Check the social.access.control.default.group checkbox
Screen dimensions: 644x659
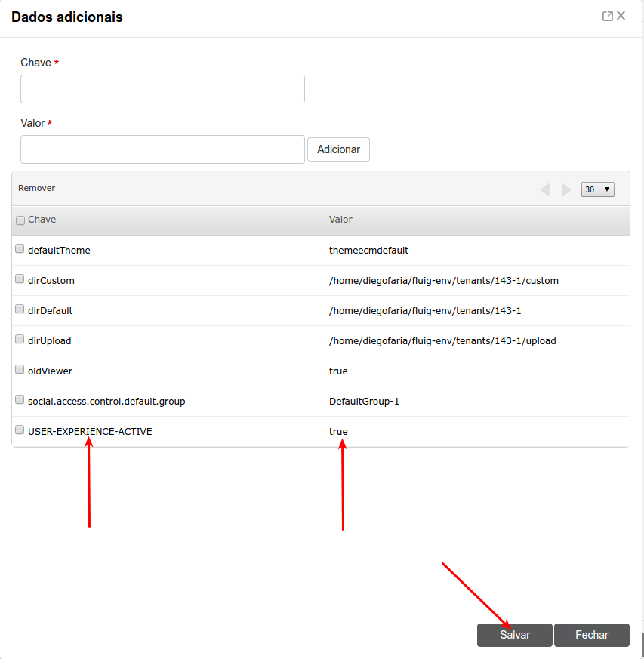point(20,399)
